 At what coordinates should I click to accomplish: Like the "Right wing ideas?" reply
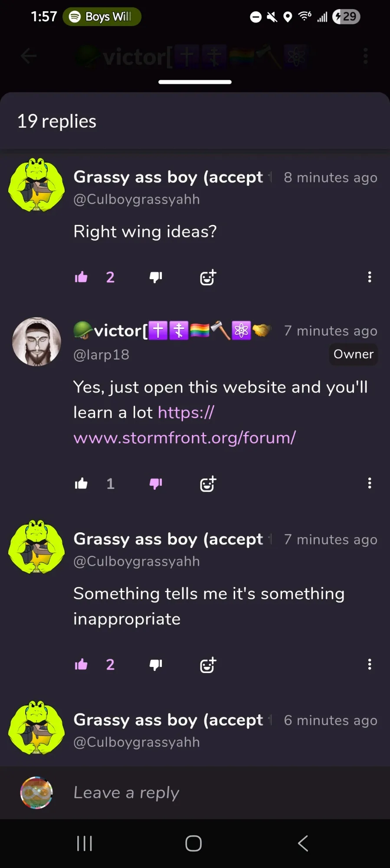coord(81,277)
